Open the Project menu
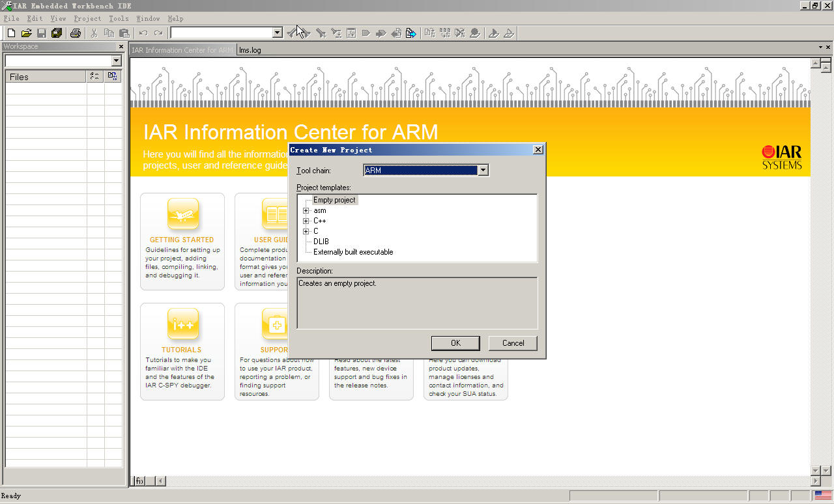 point(87,18)
